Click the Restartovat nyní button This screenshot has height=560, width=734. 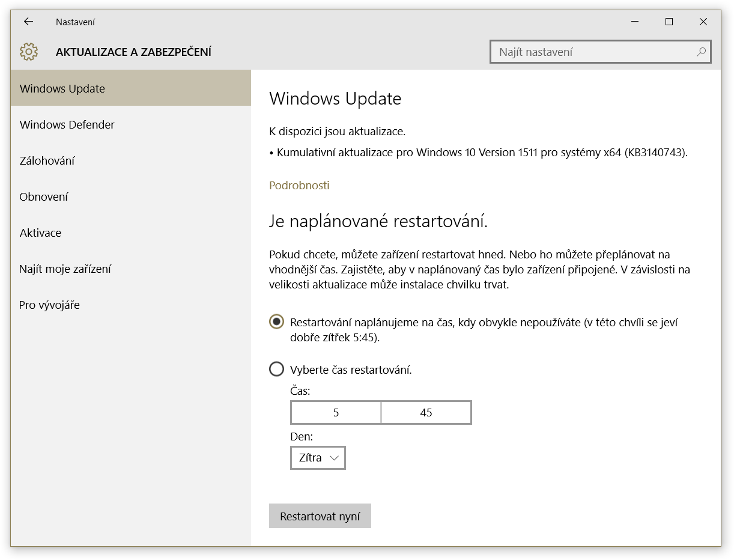[x=320, y=516]
